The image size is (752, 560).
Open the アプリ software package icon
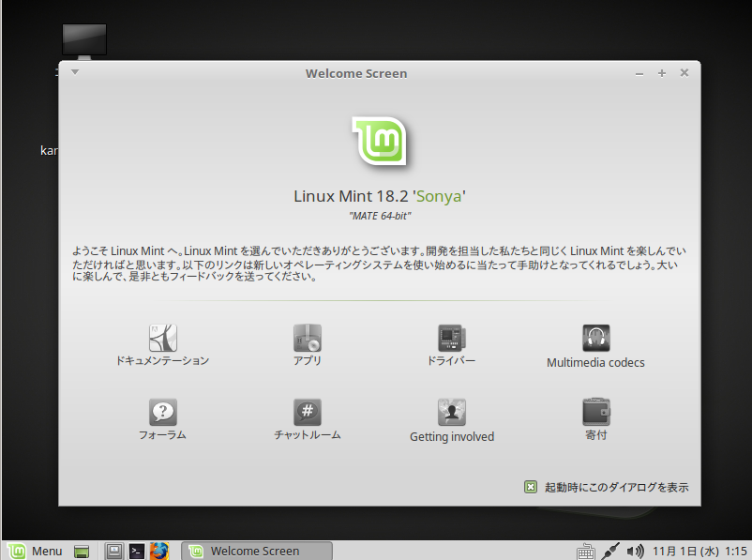tap(308, 338)
